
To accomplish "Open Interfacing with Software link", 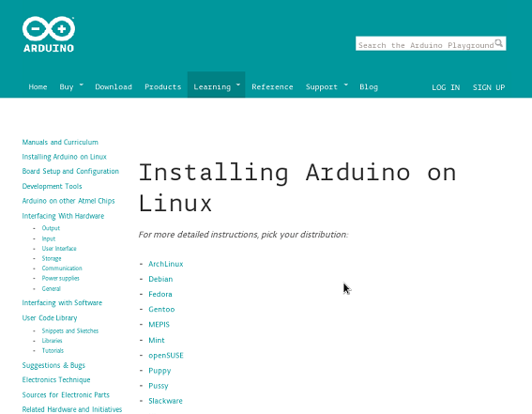I will 62,303.
